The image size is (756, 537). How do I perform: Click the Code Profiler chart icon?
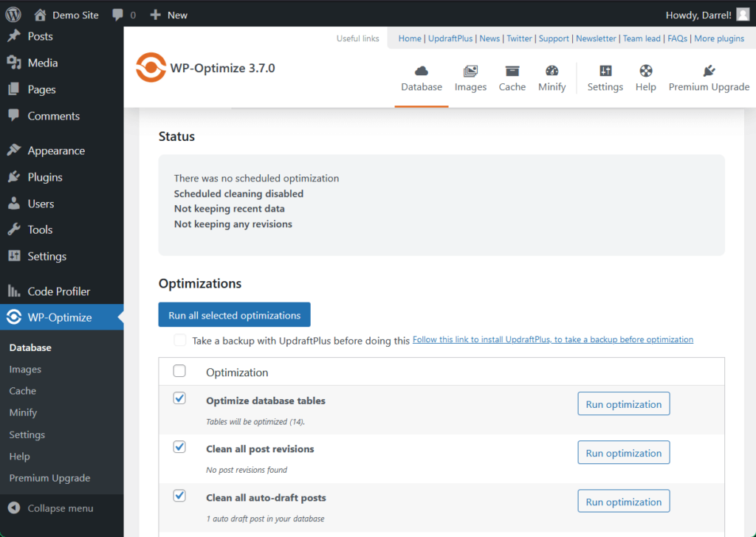tap(14, 291)
